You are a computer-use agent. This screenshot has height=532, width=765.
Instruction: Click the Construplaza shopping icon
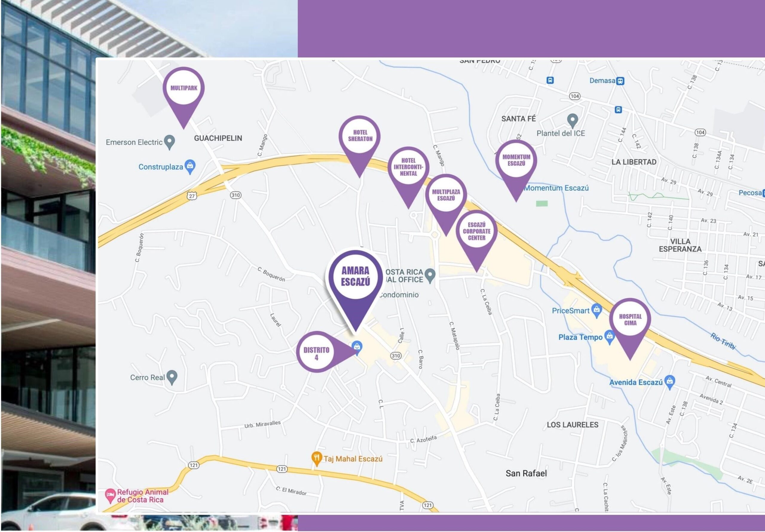click(190, 167)
